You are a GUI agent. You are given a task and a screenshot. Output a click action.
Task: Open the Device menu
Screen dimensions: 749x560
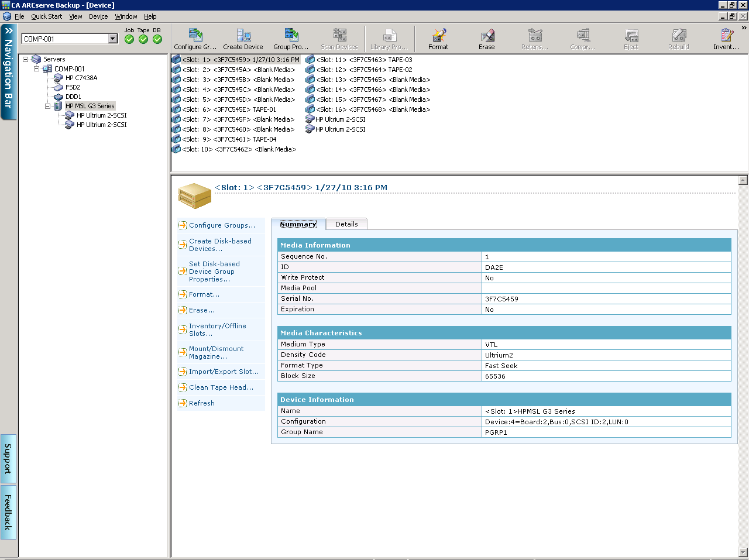98,16
